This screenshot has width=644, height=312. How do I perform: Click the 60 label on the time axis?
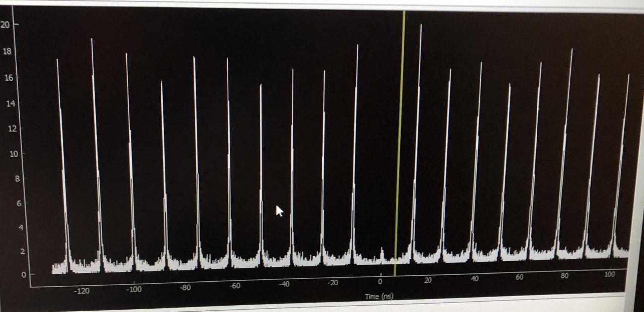pos(519,277)
